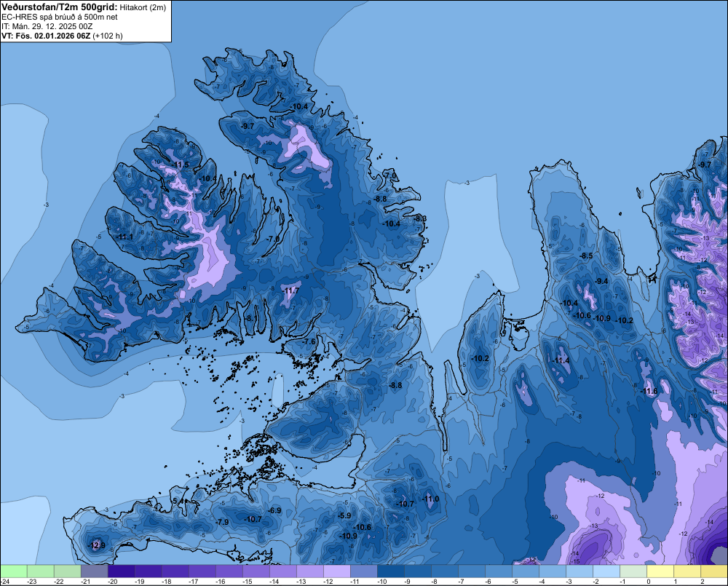Click the '-8.3' temperature value on the map
Screen dimensions: 728x586
(x=420, y=218)
